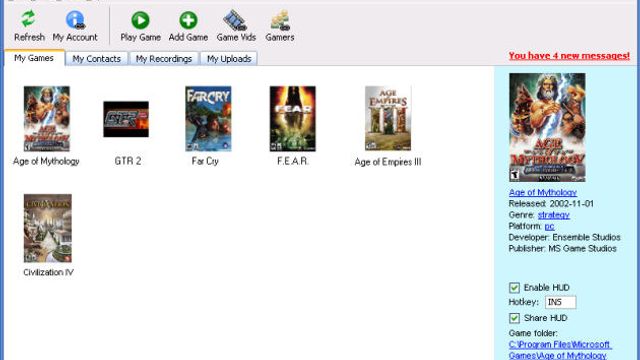640x360 pixels.
Task: Start the Play Game button
Action: tap(140, 20)
